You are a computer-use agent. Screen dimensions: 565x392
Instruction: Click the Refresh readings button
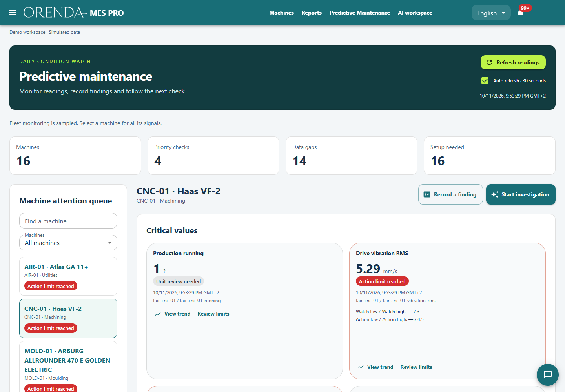(x=513, y=62)
